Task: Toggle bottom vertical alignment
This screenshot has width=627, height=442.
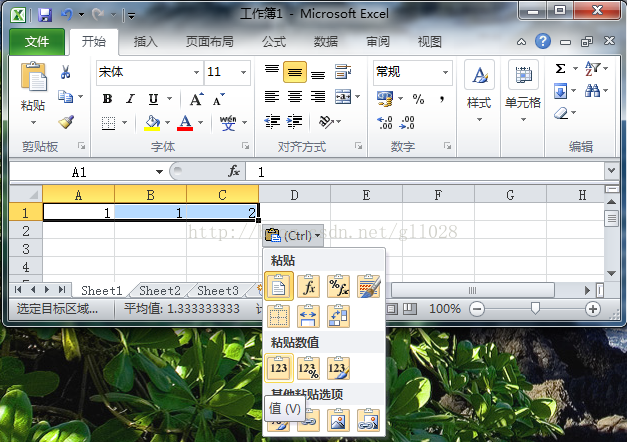Action: (x=318, y=73)
